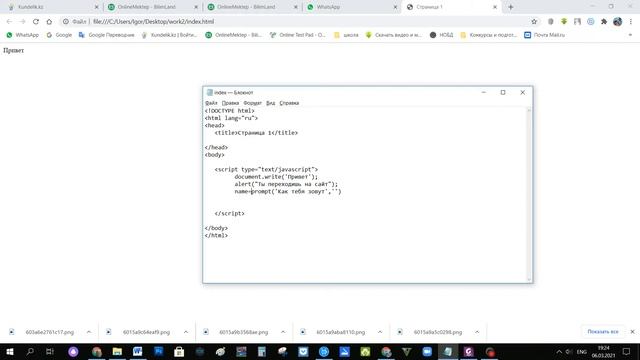Open the Почта Mail.ru bookmark
This screenshot has height=360, width=640.
click(545, 35)
